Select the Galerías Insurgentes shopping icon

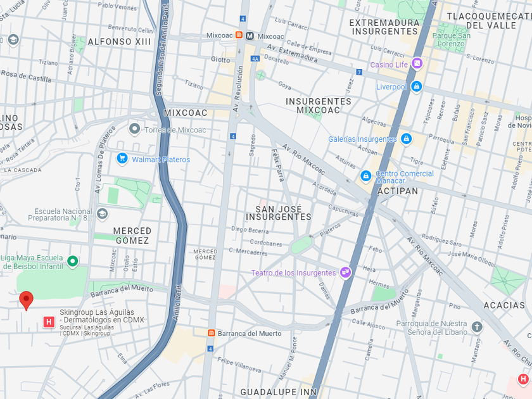tap(406, 139)
